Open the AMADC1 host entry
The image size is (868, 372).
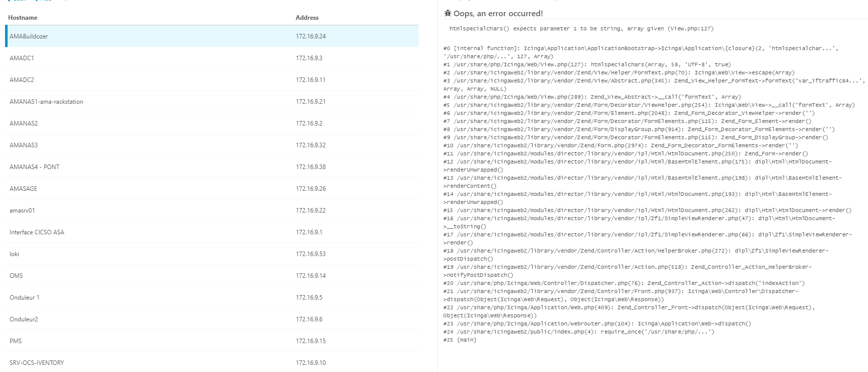212,58
